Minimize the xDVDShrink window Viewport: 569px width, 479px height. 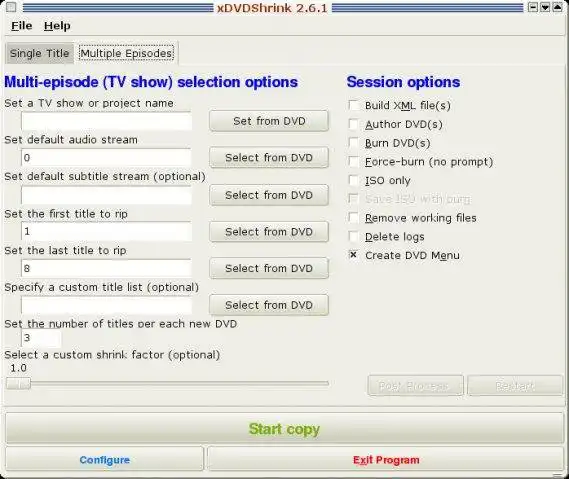tap(533, 7)
